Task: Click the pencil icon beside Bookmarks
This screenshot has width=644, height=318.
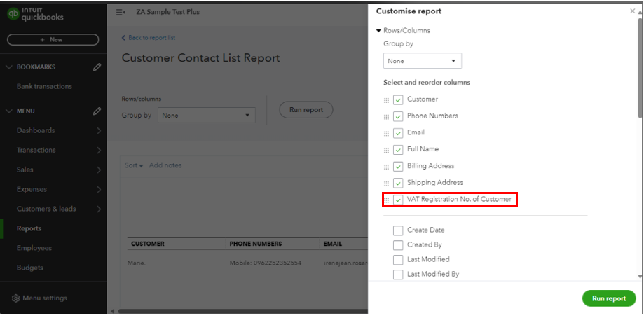Action: [97, 67]
